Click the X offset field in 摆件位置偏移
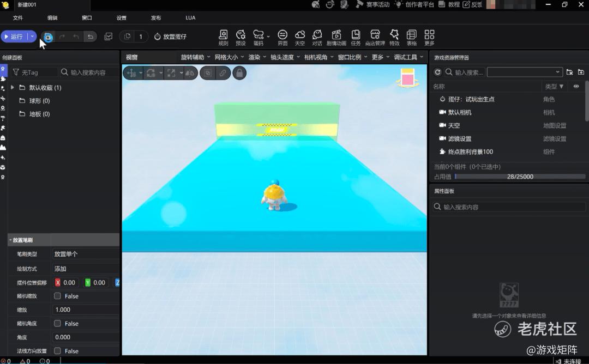Screen dimensions: 589x364 click(67, 283)
